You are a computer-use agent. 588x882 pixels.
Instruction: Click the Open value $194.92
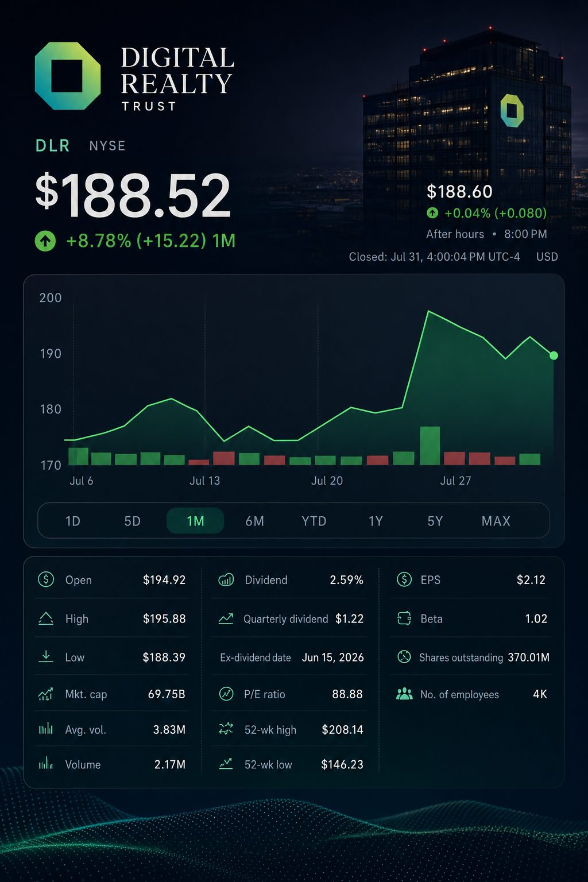164,580
